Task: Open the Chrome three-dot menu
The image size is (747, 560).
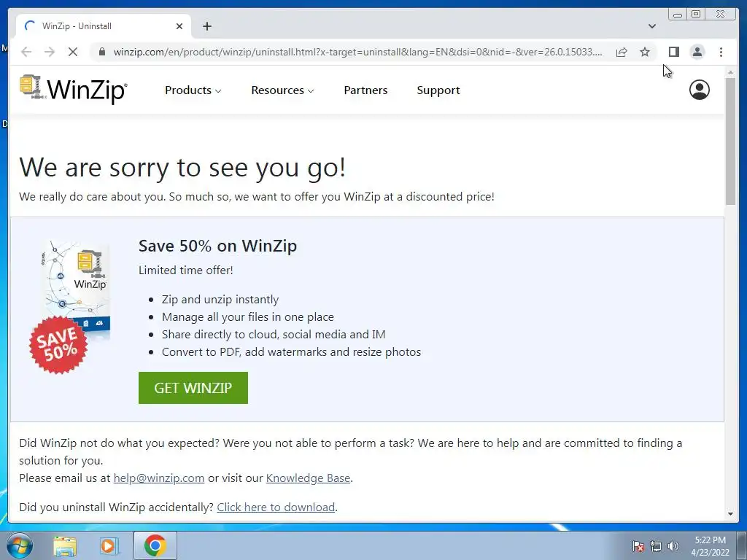Action: point(721,52)
